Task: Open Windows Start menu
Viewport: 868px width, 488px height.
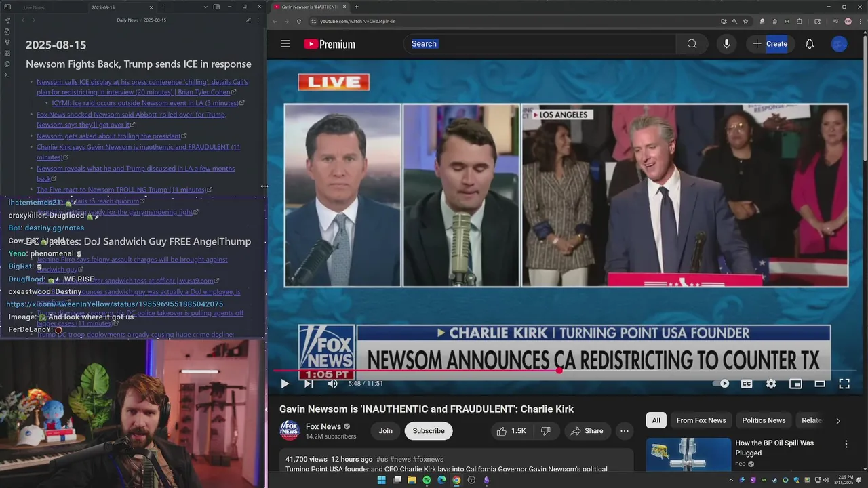Action: click(381, 480)
